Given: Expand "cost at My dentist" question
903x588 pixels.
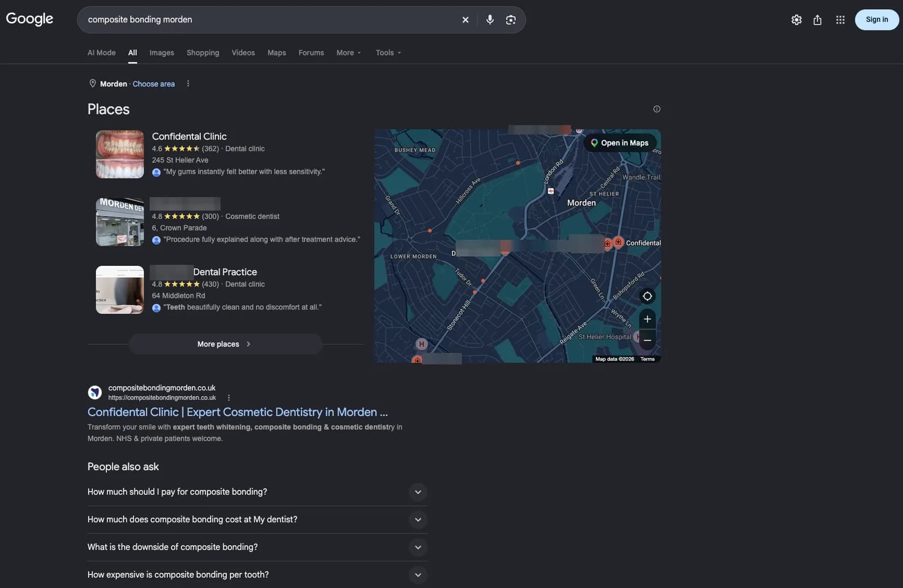Looking at the screenshot, I should [x=257, y=520].
